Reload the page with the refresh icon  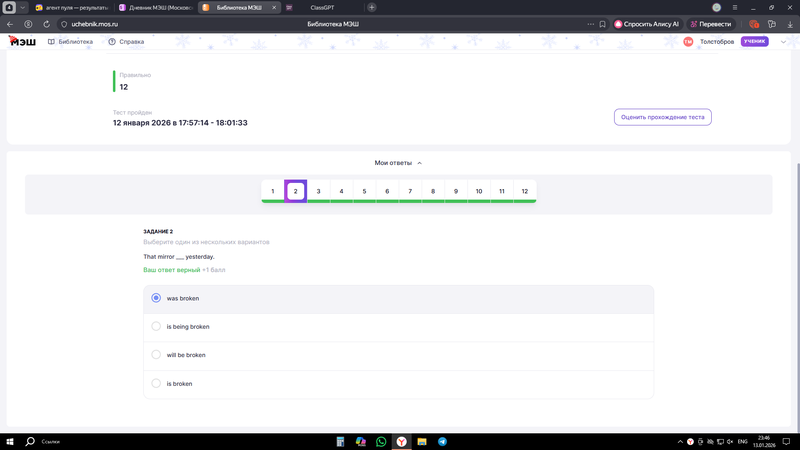point(46,24)
